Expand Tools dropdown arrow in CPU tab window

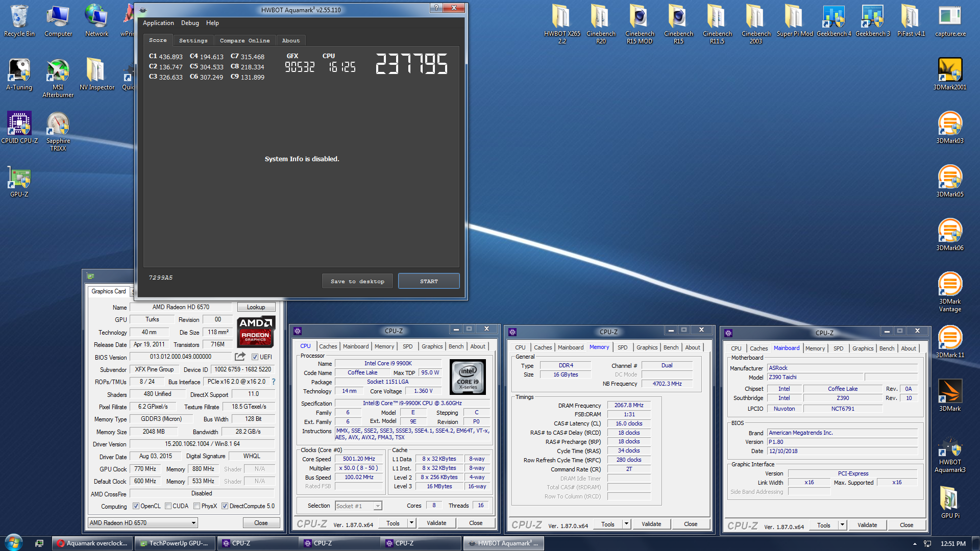(411, 523)
